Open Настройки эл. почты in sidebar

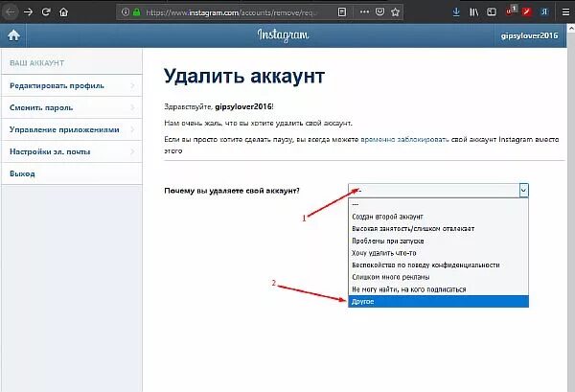[x=72, y=151]
